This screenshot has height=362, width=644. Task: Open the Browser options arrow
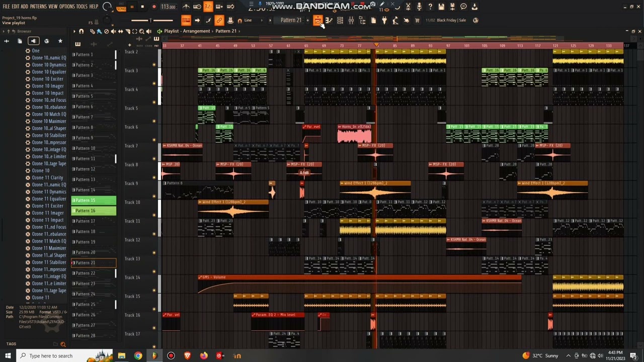point(3,31)
